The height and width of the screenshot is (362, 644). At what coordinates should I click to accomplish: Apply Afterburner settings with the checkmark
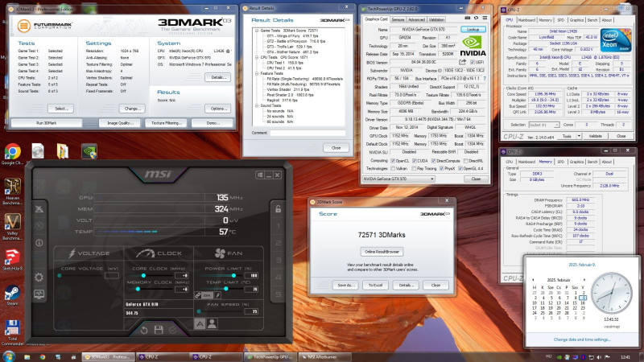click(173, 330)
